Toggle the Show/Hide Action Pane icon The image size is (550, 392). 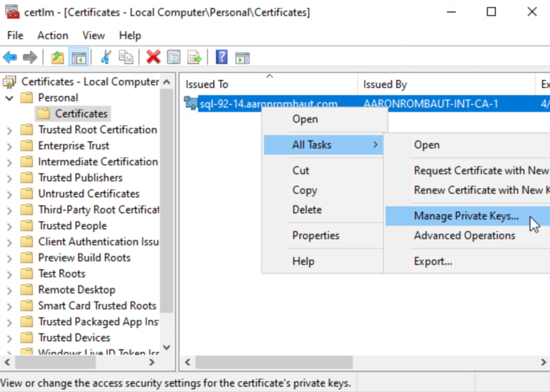click(x=242, y=57)
